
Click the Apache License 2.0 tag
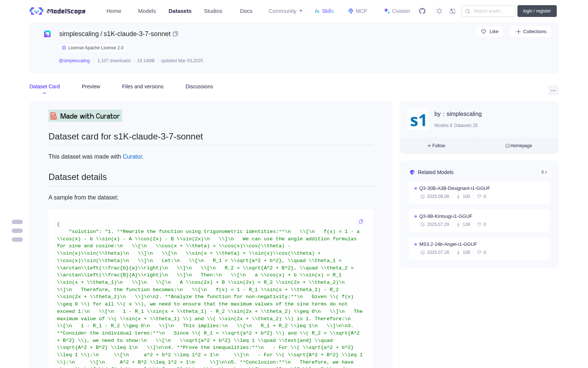(92, 48)
